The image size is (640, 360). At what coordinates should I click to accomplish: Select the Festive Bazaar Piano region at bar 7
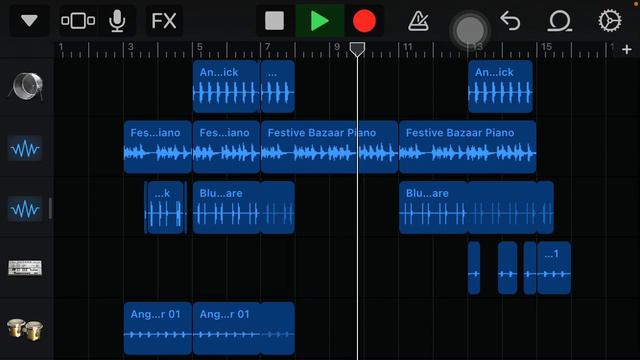(329, 147)
